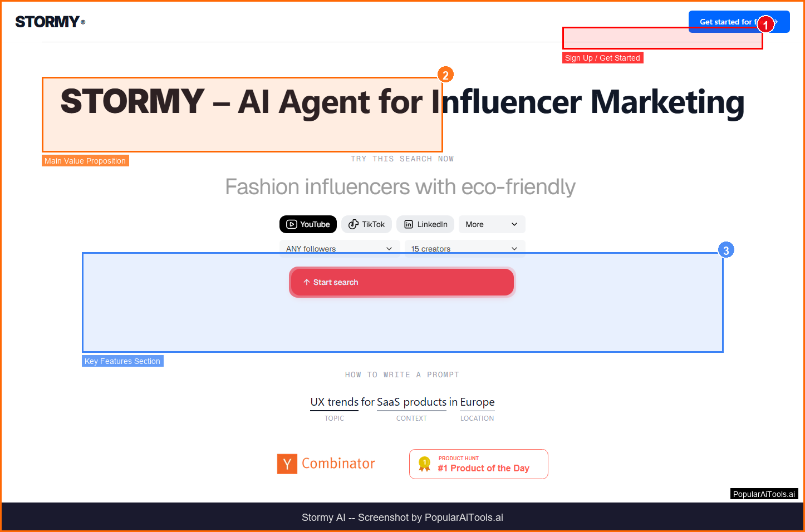Viewport: 805px width, 532px height.
Task: Click the Y Combinator square logo
Action: 287,464
